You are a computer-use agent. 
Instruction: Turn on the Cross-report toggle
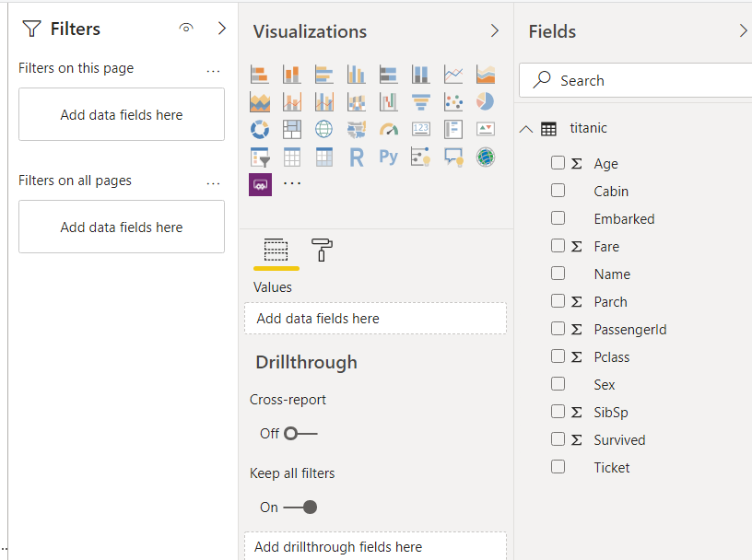(300, 433)
